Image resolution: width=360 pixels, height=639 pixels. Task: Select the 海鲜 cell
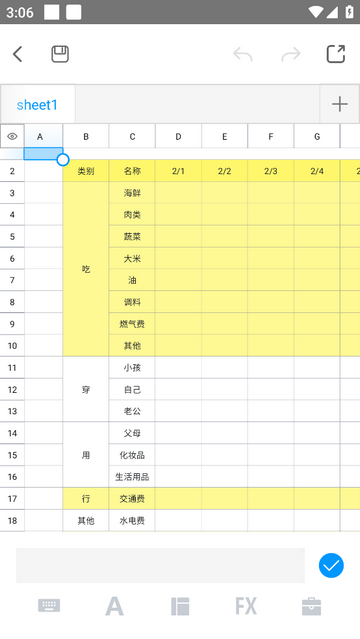click(x=132, y=193)
